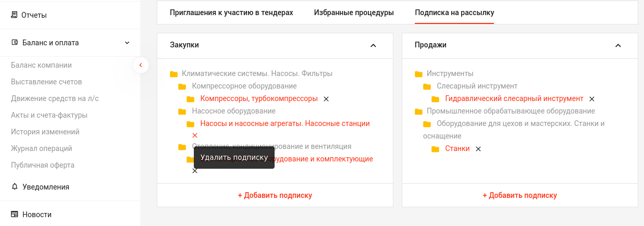Click the Баланс и оплата wallet icon

pyautogui.click(x=14, y=43)
